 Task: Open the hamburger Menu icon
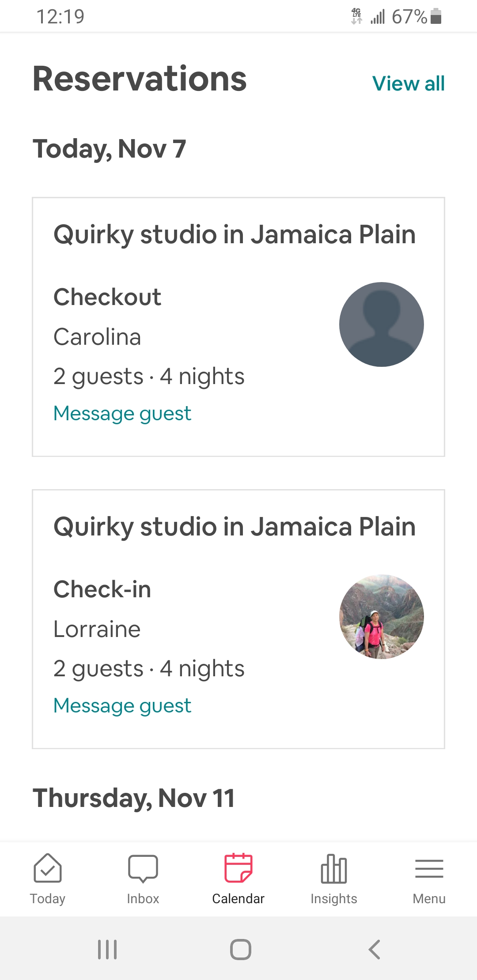point(429,868)
